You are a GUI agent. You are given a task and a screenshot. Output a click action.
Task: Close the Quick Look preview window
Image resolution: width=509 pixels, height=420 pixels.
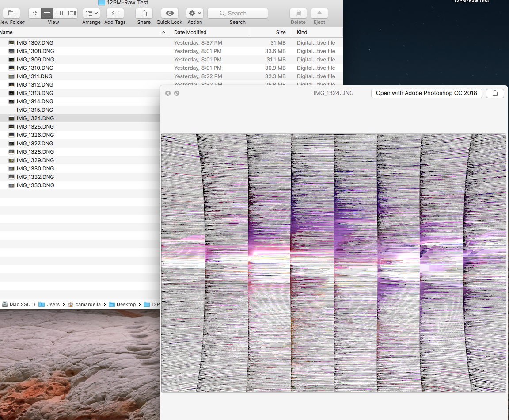(x=168, y=93)
